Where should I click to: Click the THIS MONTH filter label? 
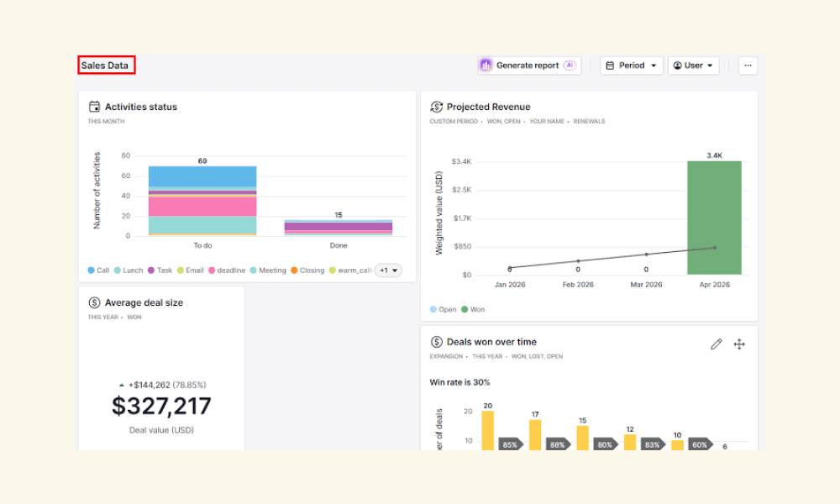[x=106, y=122]
